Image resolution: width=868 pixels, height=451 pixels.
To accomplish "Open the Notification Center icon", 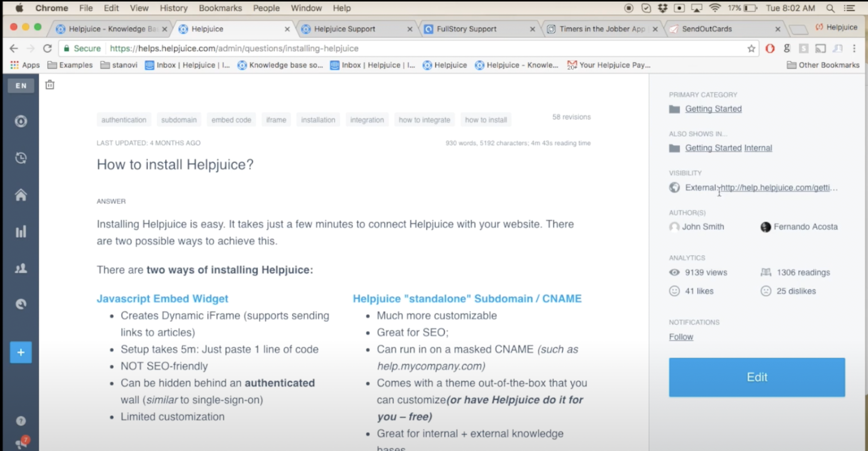I will pos(850,8).
